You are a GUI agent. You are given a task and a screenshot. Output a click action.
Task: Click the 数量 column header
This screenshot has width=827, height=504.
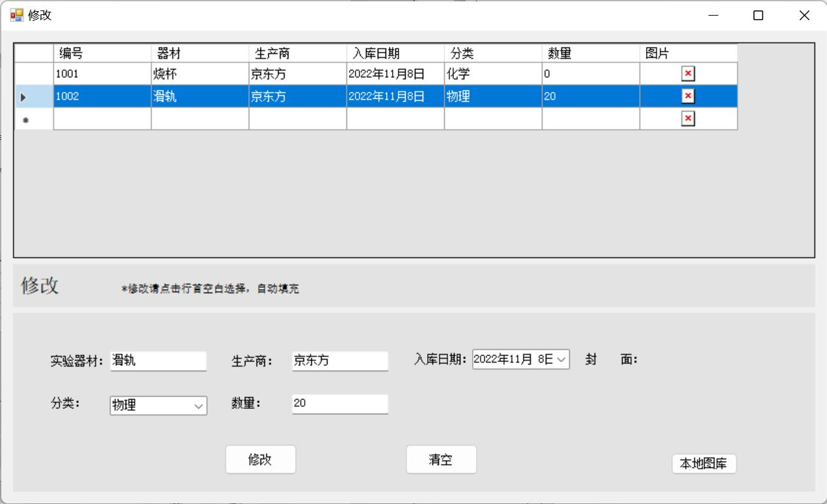point(590,53)
